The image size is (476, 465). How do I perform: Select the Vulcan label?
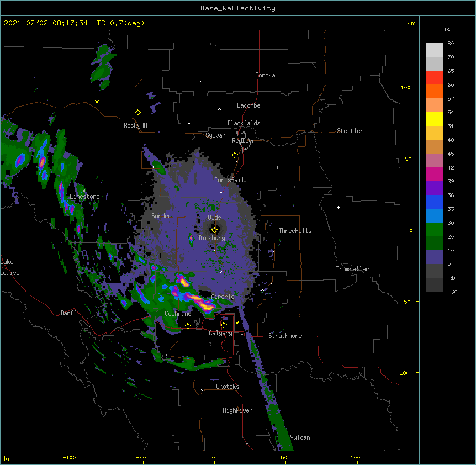[x=300, y=437]
